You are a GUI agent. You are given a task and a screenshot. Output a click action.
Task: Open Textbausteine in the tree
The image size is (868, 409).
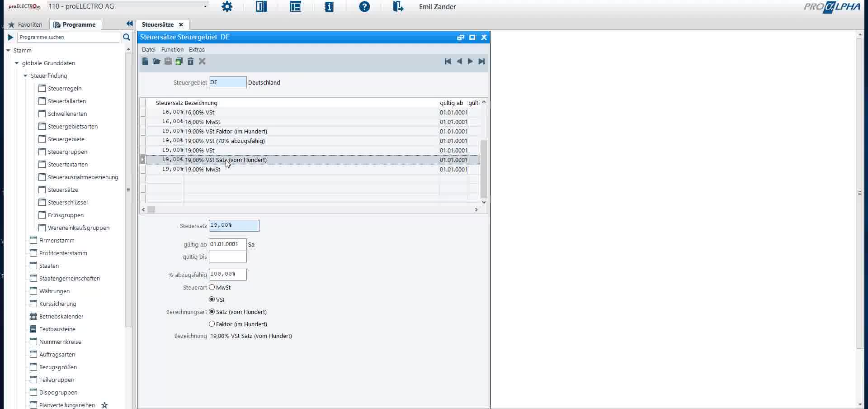click(57, 329)
